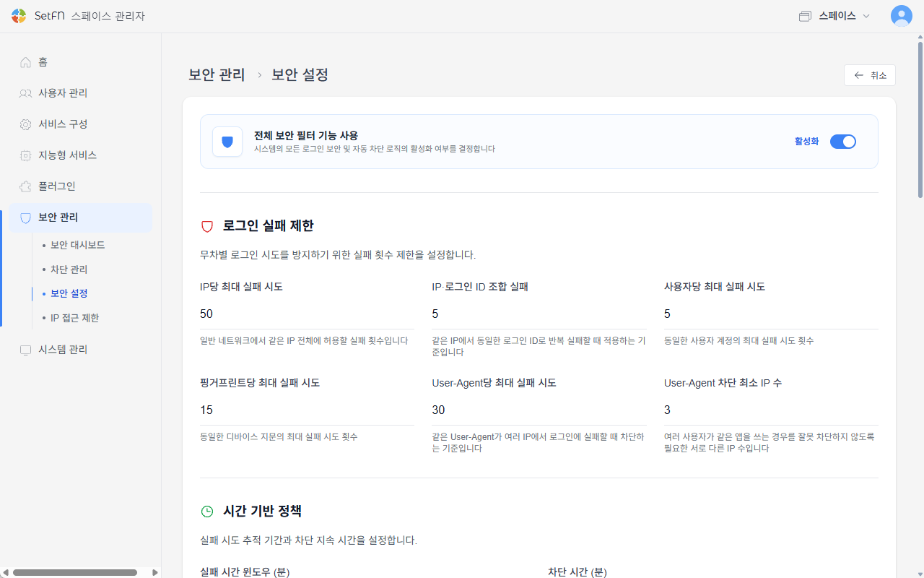Open 플러그인 menu item

click(80, 186)
